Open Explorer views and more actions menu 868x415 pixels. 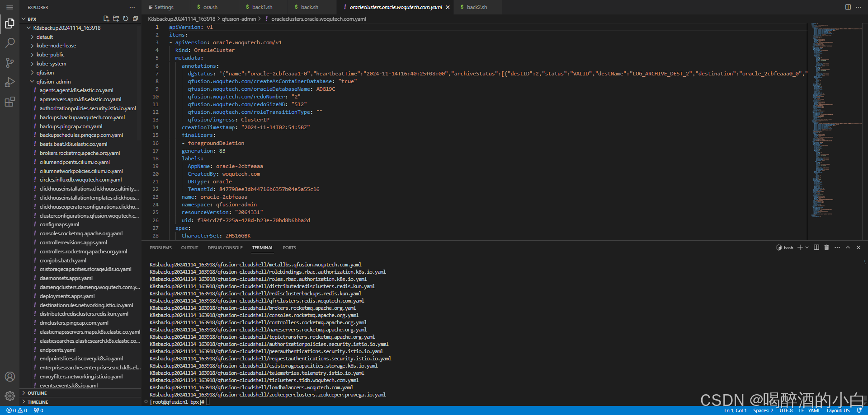pos(132,7)
